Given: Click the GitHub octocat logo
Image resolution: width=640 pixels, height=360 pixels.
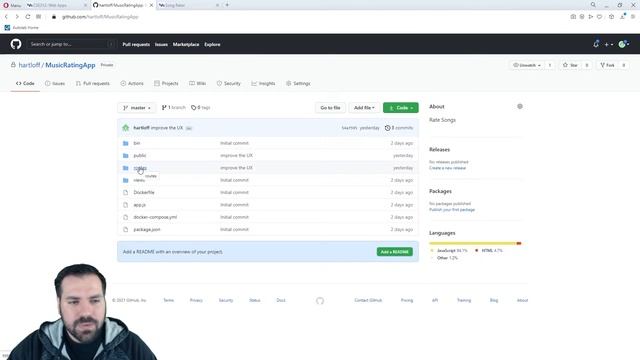Looking at the screenshot, I should [x=16, y=44].
